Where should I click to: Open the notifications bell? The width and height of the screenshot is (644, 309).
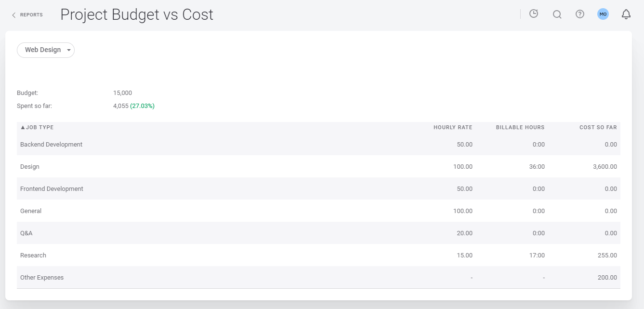[626, 14]
